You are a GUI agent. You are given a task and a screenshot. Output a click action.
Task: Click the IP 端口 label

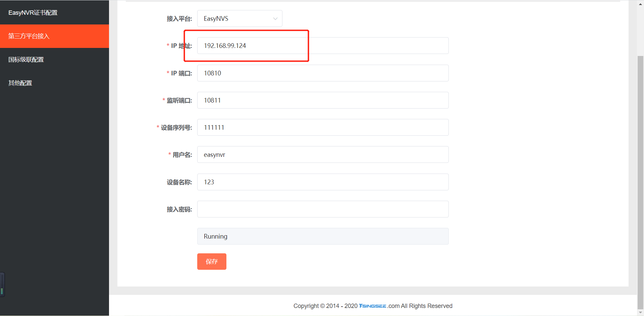[181, 73]
